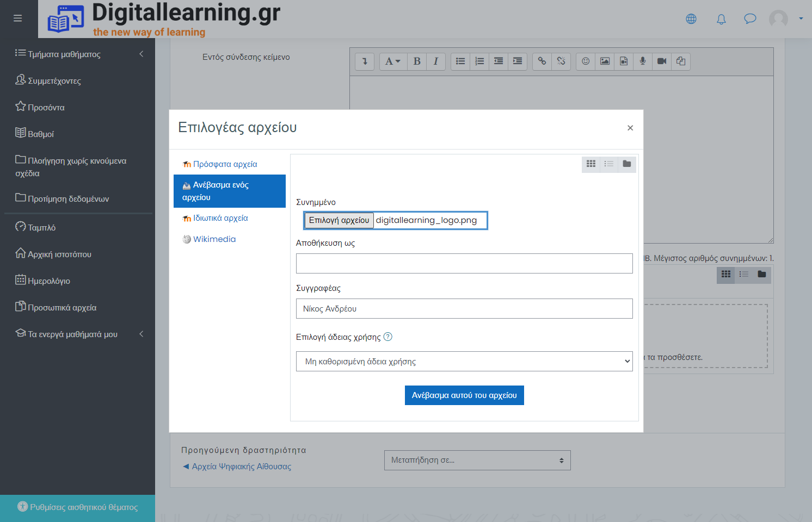Screen dimensions: 812x522
Task: Expand 'Τμήματα μαθήματος' sidebar section
Action: [x=79, y=54]
